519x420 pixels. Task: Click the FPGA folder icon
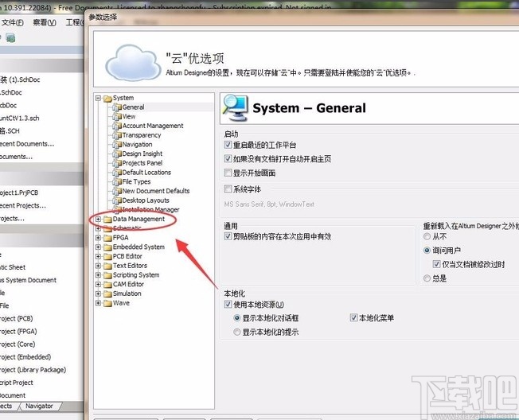107,238
